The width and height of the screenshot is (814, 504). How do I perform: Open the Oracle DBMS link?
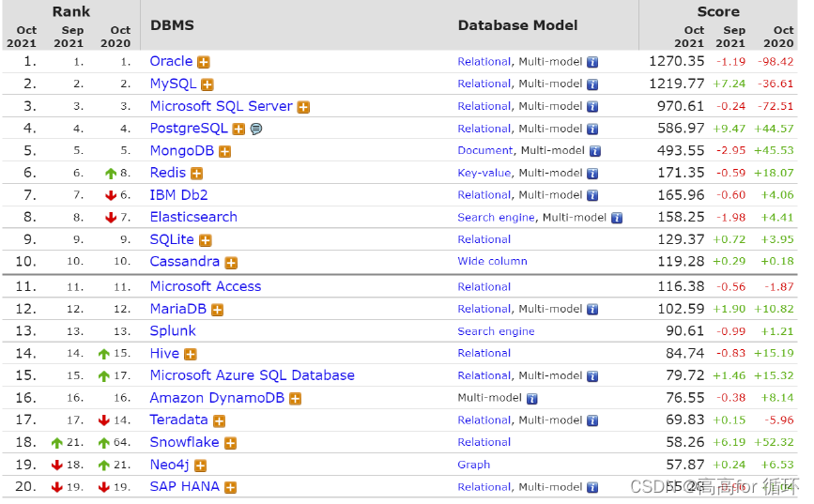click(171, 61)
